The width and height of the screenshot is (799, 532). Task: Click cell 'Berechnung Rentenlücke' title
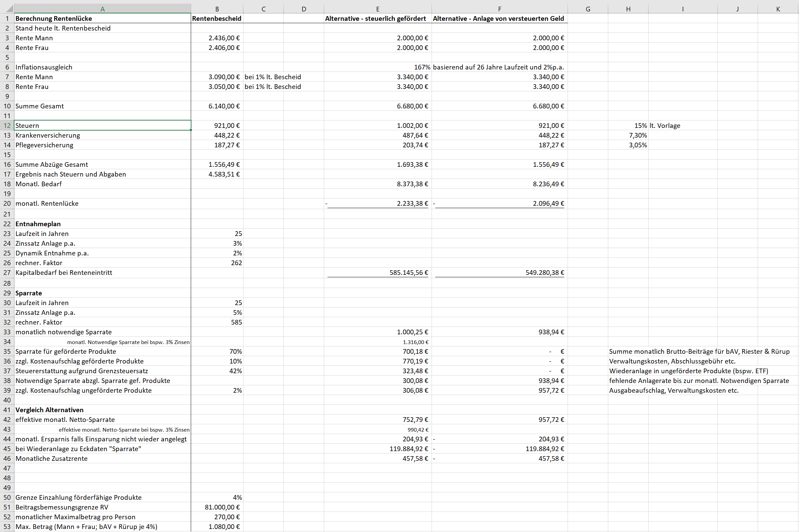click(54, 19)
